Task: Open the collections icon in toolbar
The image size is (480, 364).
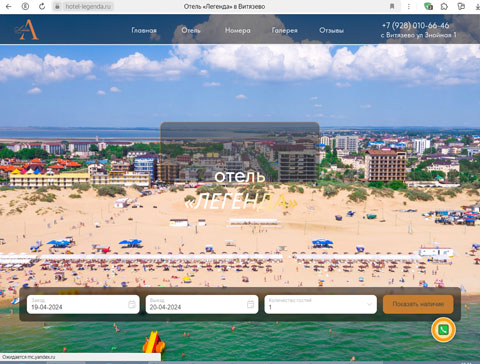Action: (x=461, y=6)
